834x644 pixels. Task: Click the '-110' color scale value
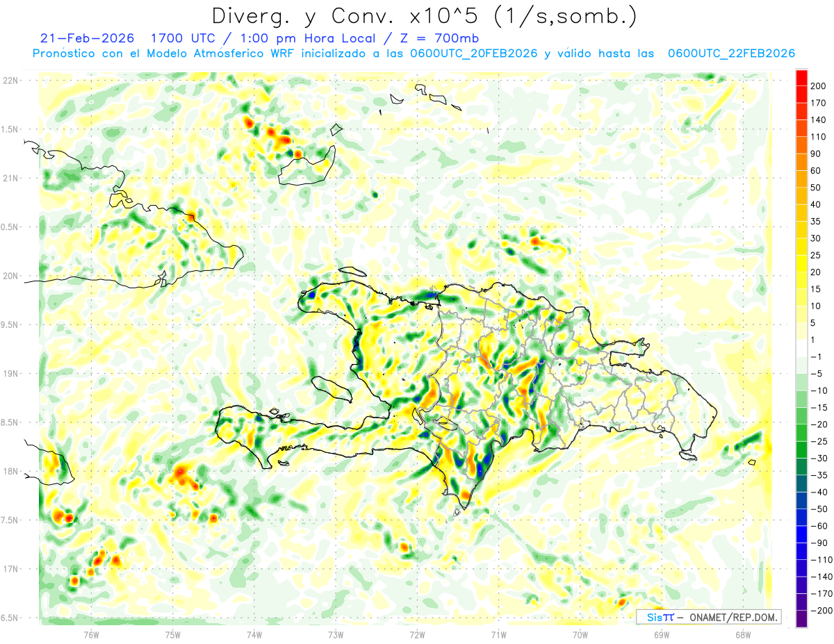[822, 560]
